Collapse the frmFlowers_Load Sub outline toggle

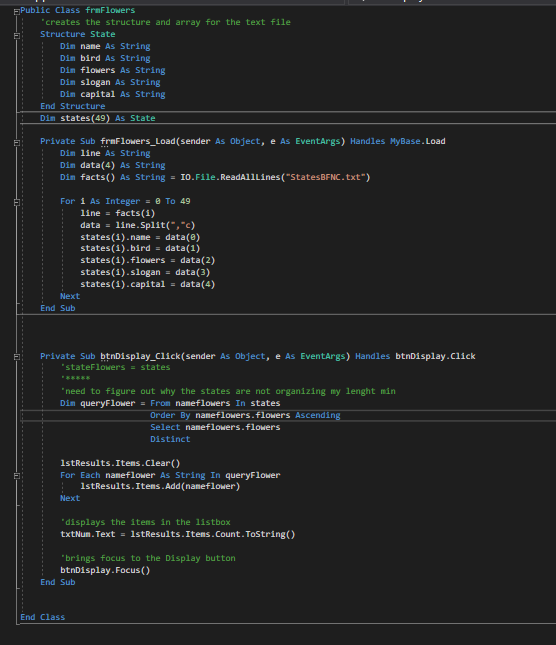(x=17, y=143)
